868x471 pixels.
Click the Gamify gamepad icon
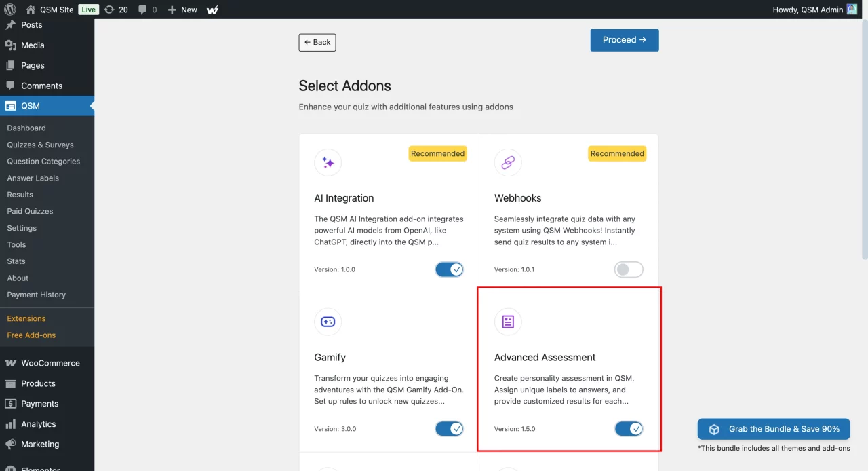[328, 322]
